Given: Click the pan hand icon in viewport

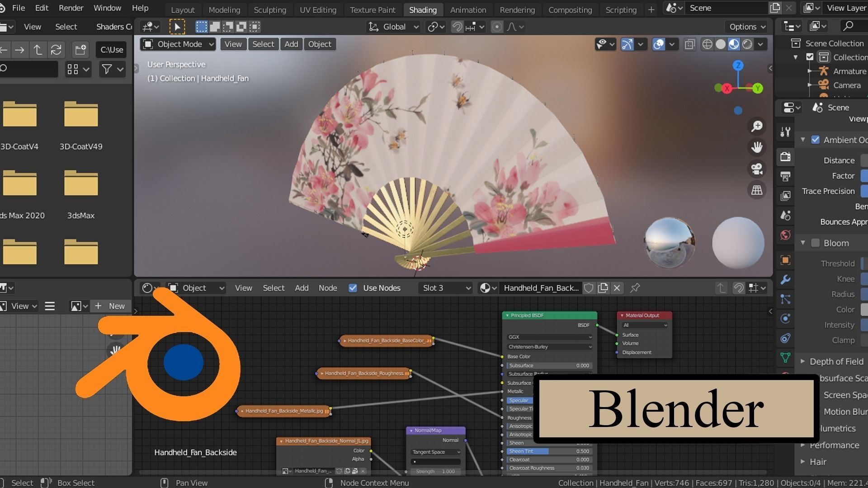Looking at the screenshot, I should pos(757,147).
